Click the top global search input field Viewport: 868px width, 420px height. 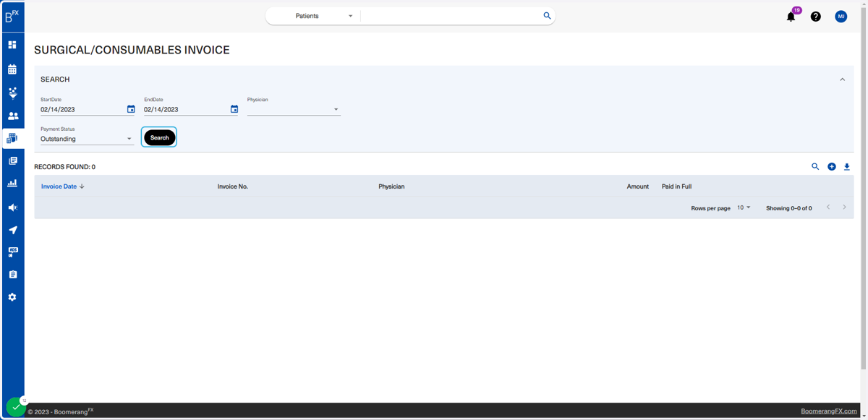pos(451,16)
